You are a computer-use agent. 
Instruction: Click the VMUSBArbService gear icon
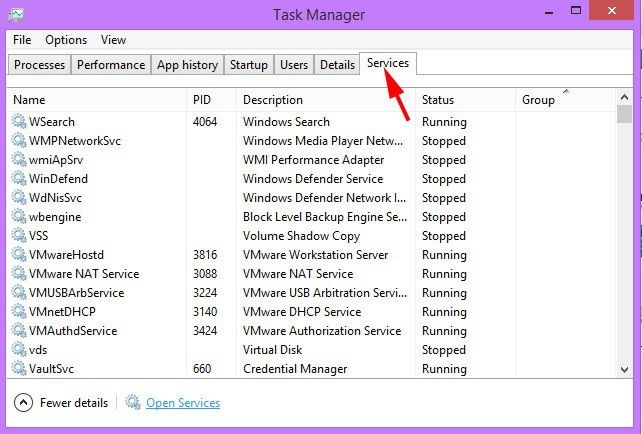click(x=19, y=292)
